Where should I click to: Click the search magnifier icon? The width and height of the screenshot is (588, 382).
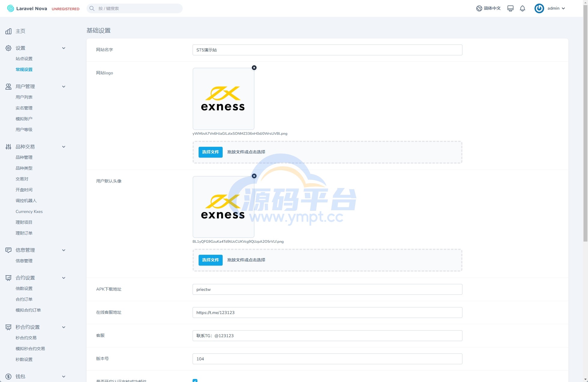pyautogui.click(x=92, y=8)
